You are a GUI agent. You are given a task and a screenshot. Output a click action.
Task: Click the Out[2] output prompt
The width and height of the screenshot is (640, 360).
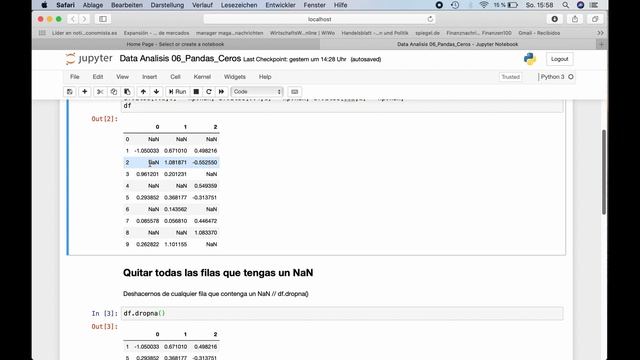tap(104, 119)
